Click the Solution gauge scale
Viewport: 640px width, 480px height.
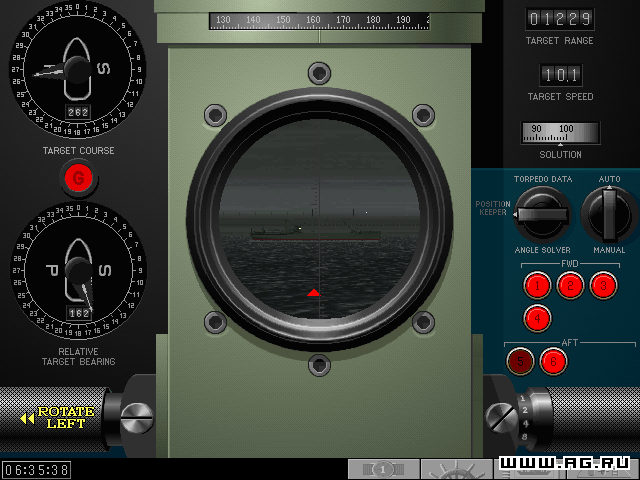tap(560, 133)
